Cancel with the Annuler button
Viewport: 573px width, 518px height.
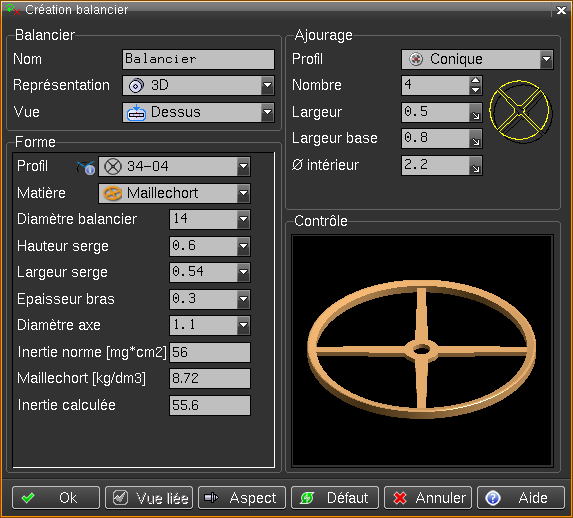(x=428, y=498)
